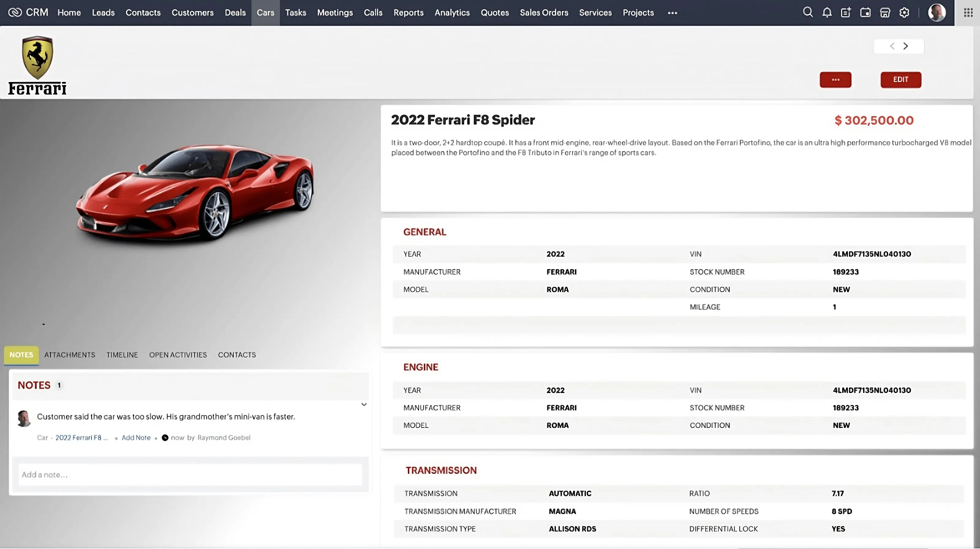This screenshot has width=980, height=549.
Task: Open the 2022 Ferrari F8 note link
Action: pyautogui.click(x=81, y=438)
